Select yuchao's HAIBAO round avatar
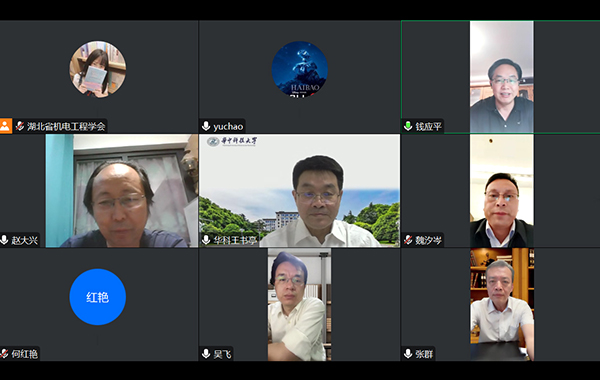This screenshot has height=380, width=600. point(300,69)
